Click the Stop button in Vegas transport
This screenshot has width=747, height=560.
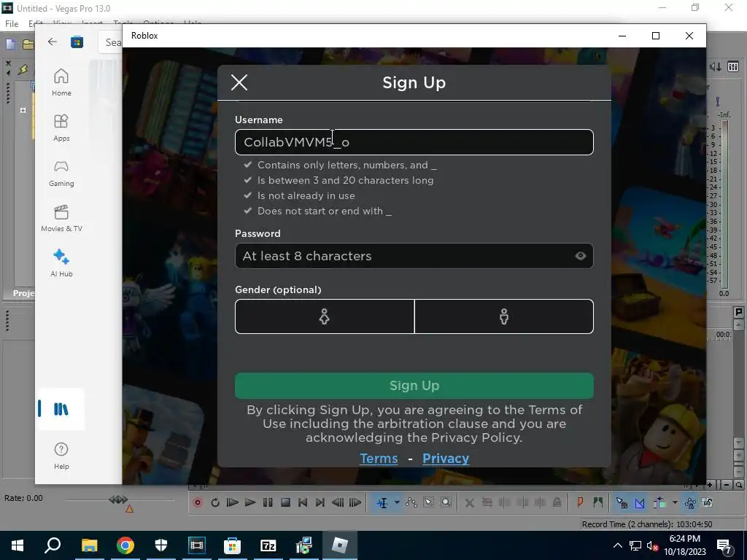[x=285, y=502]
